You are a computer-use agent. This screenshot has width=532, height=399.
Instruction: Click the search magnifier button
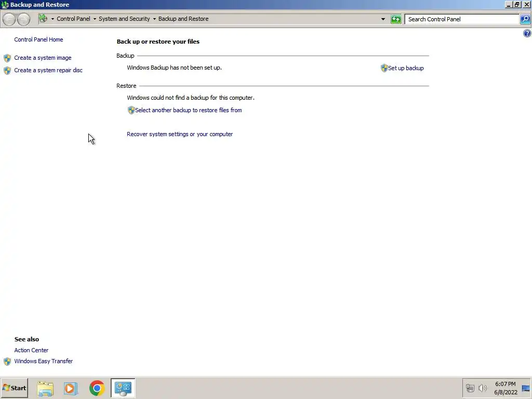tap(525, 19)
